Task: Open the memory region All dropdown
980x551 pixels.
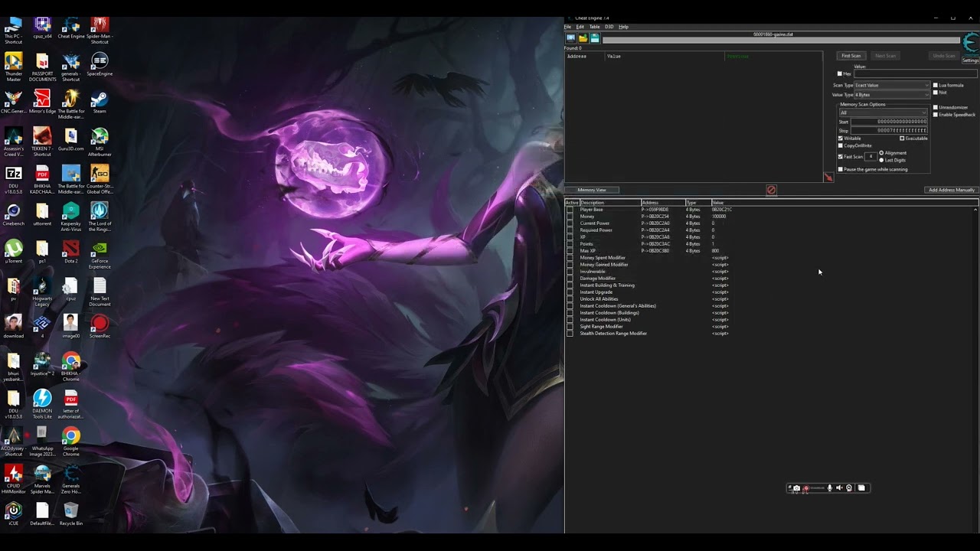Action: [x=884, y=112]
